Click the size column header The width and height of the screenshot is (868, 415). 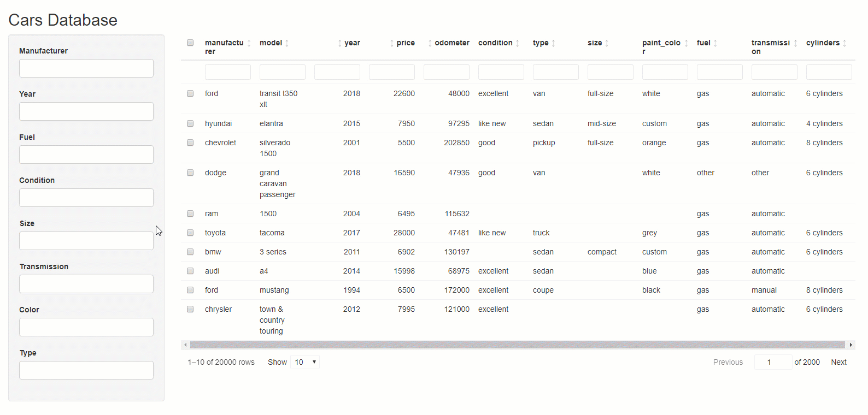tap(595, 43)
